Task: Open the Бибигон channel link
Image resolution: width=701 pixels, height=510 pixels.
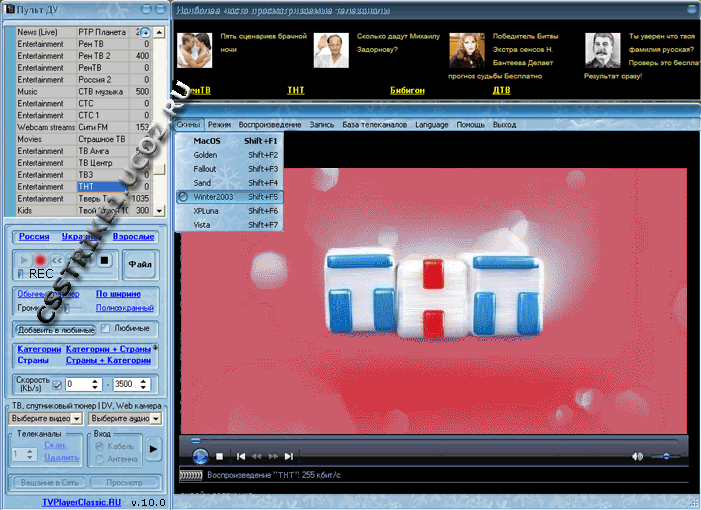Action: pos(407,90)
